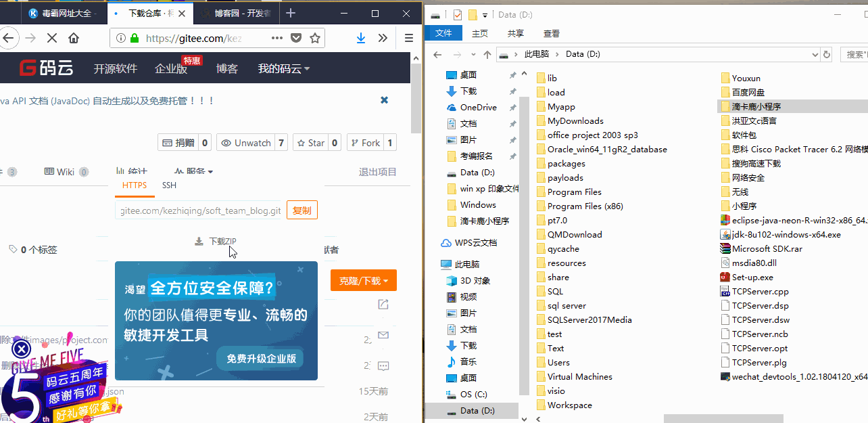Open 3D 对象 in navigation pane

468,280
